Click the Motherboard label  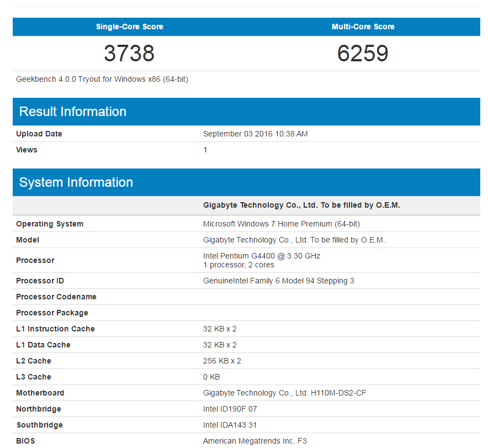tap(40, 393)
